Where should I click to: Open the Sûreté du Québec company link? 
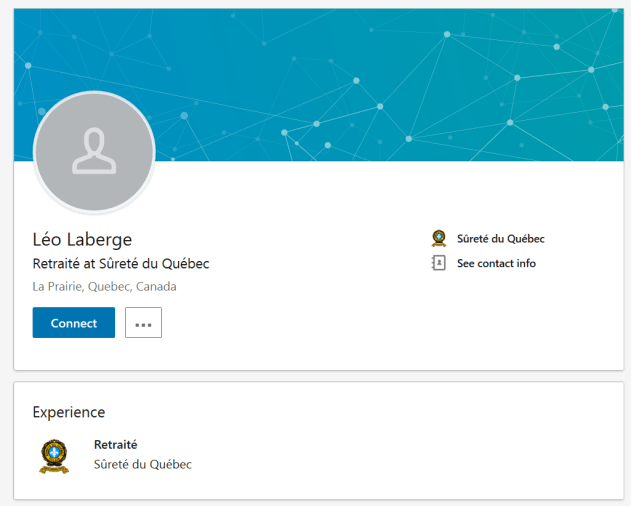point(500,239)
